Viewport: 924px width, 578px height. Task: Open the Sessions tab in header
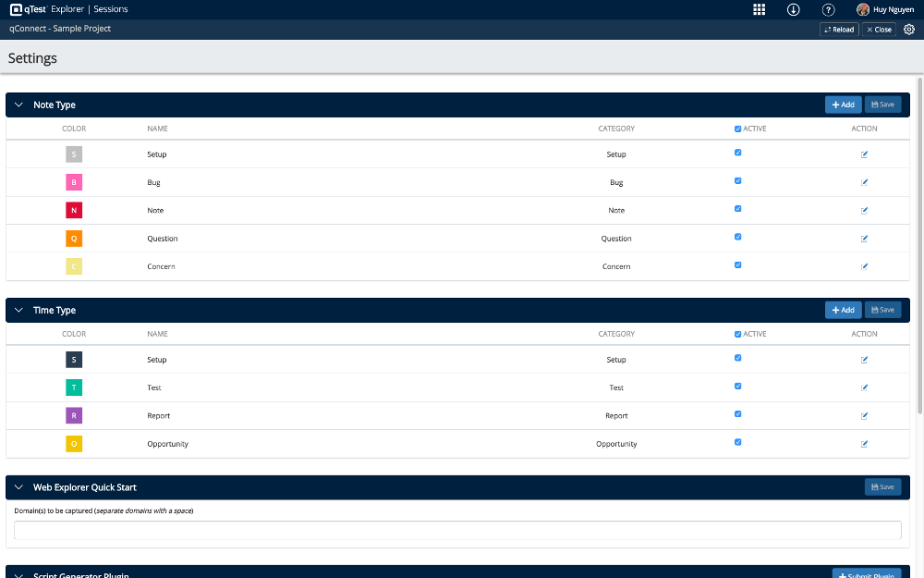pos(111,9)
